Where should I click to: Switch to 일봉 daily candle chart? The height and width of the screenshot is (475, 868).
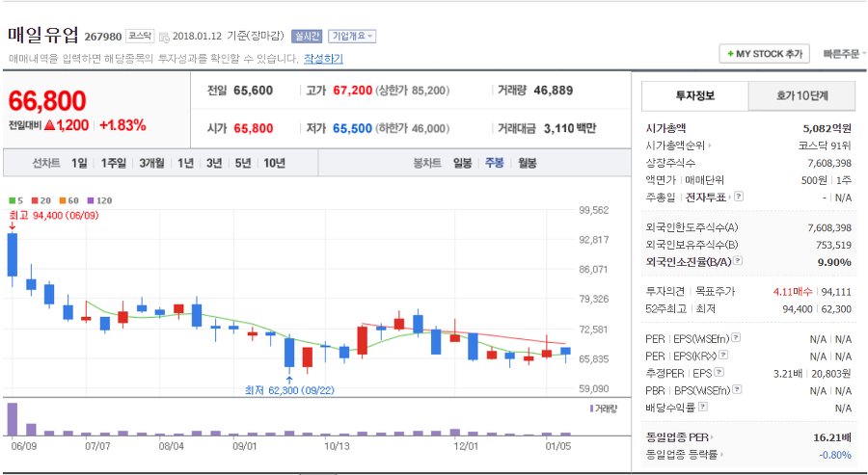[462, 163]
